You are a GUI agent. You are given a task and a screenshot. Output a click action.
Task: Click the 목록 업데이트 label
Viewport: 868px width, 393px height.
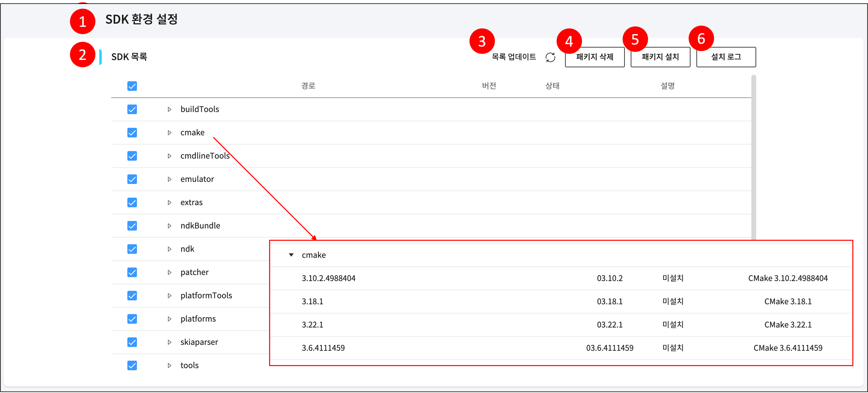pyautogui.click(x=514, y=57)
